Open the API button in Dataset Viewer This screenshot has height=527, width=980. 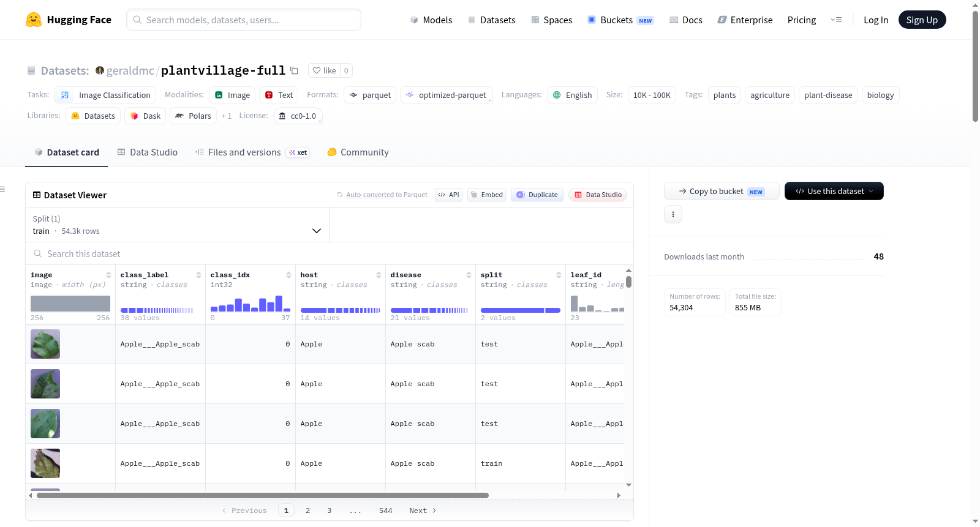448,195
